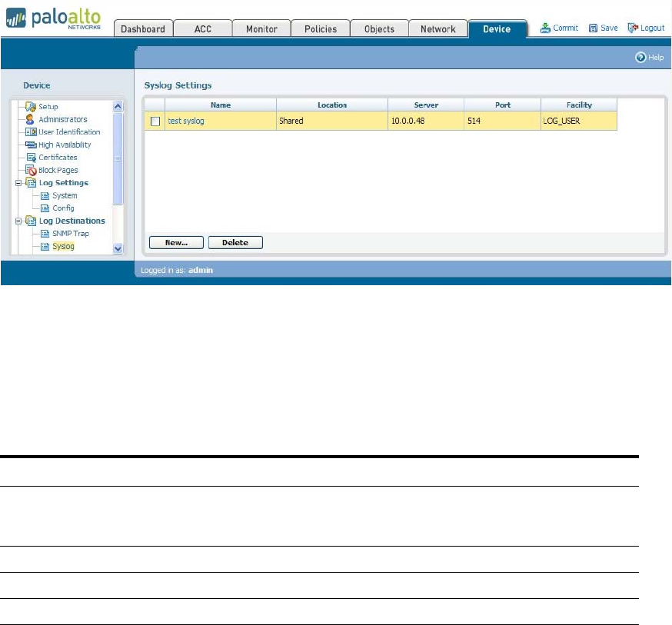Click the Log Settings label
Viewport: 672px width, 625px height.
coord(63,183)
